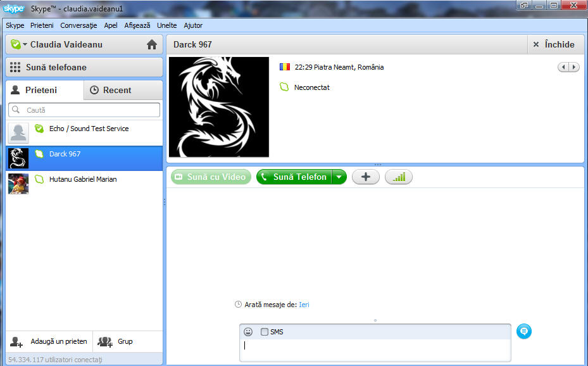Open the emoticon smiley picker
The image size is (588, 366).
pos(248,332)
